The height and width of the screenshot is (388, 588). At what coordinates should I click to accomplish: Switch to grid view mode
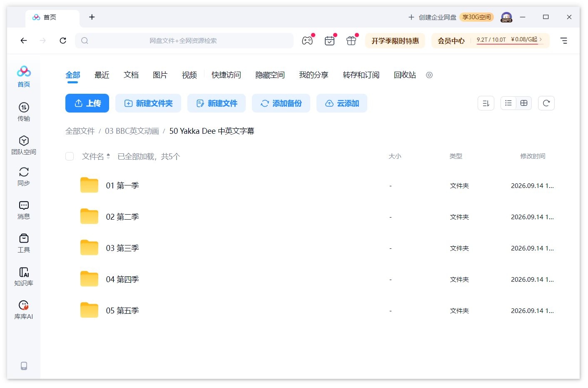tap(524, 103)
